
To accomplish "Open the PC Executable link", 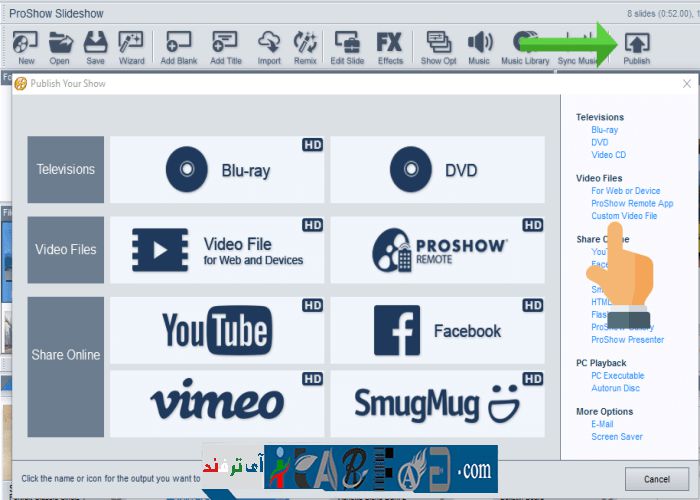I will pos(615,376).
